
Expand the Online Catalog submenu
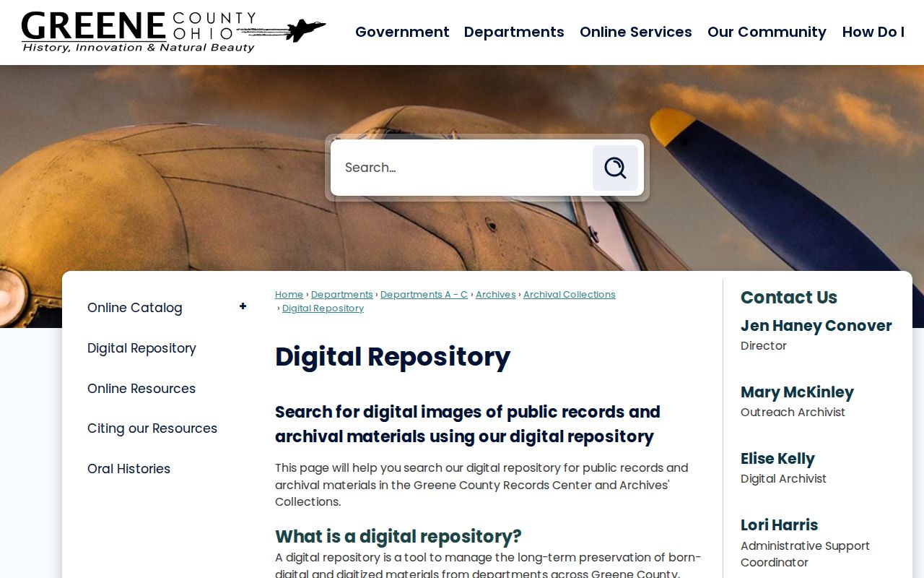tap(243, 306)
